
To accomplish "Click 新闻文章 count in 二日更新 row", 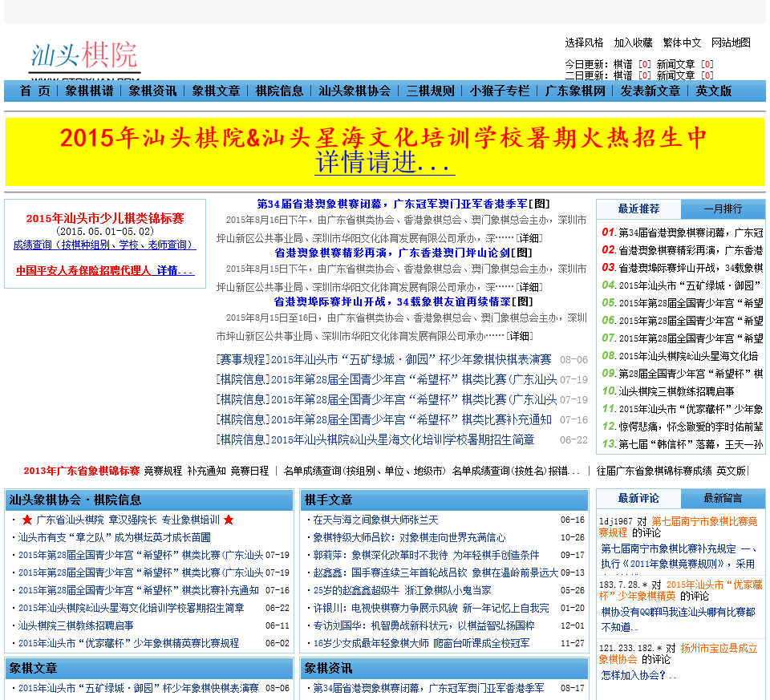I will coord(707,75).
